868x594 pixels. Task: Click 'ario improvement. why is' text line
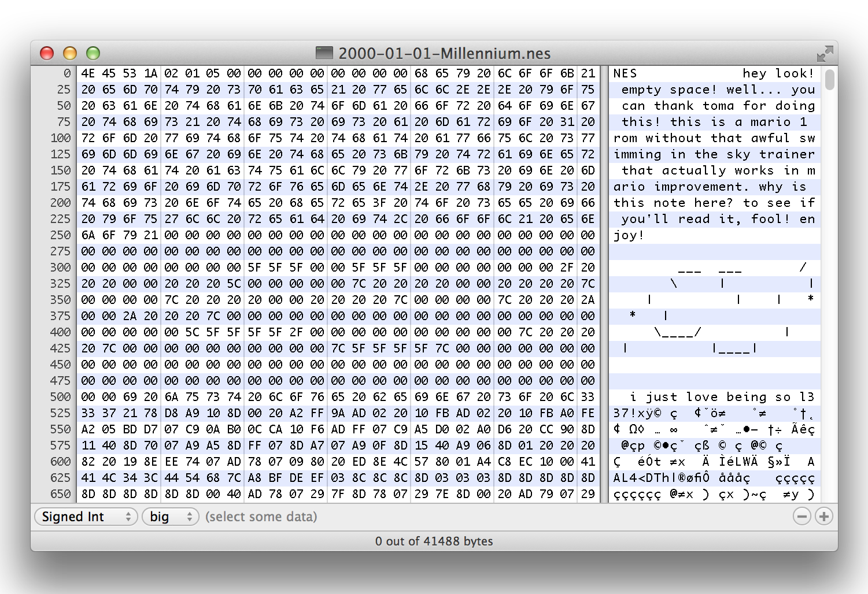[x=710, y=187]
